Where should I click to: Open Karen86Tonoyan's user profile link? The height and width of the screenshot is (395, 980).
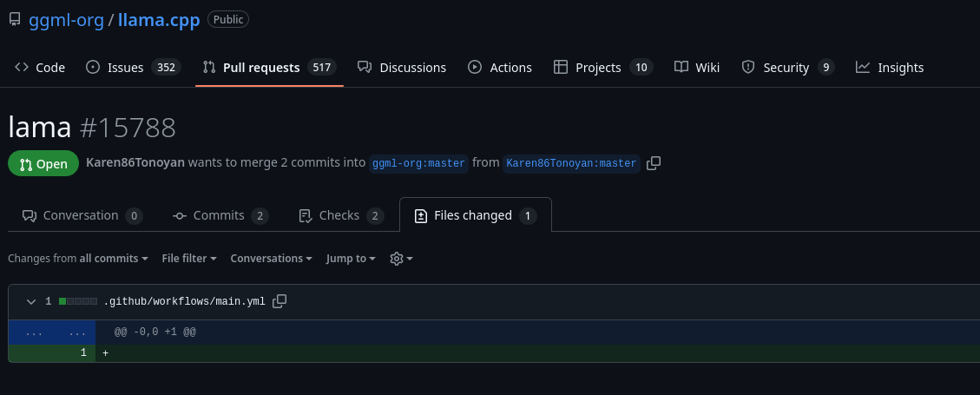(x=135, y=163)
